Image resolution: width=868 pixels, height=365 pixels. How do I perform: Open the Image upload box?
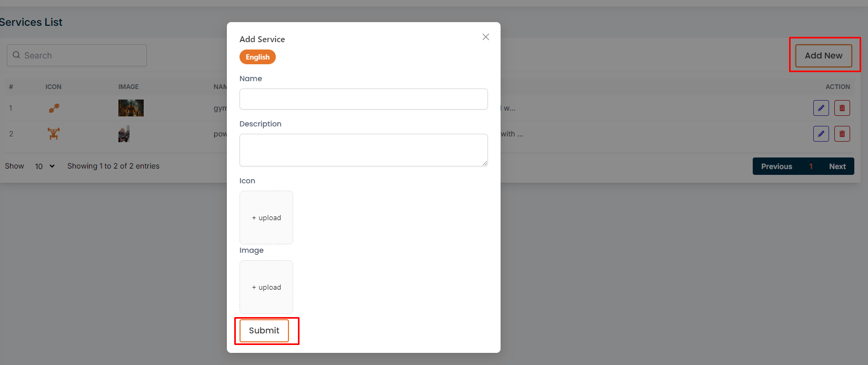pyautogui.click(x=266, y=287)
